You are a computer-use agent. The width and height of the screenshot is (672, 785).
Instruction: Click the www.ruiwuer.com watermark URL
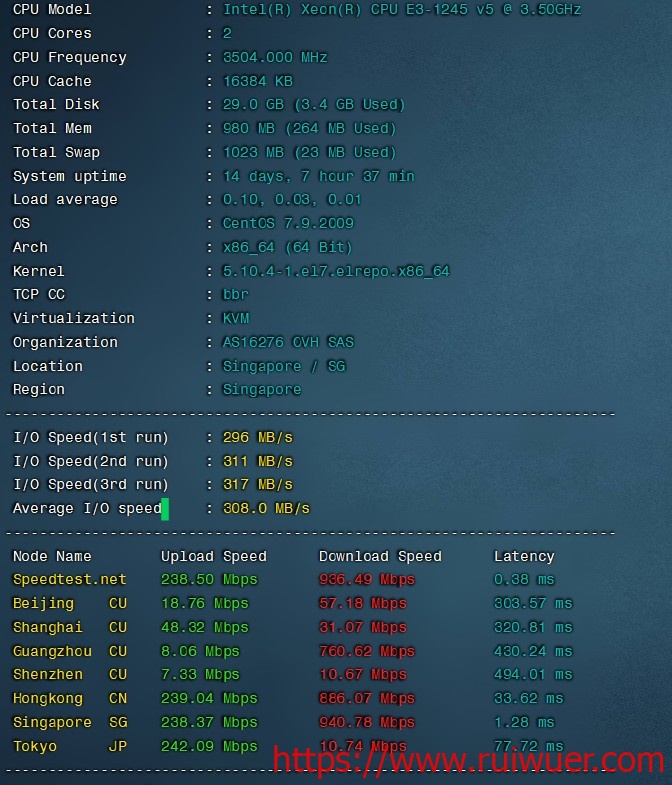[x=468, y=761]
